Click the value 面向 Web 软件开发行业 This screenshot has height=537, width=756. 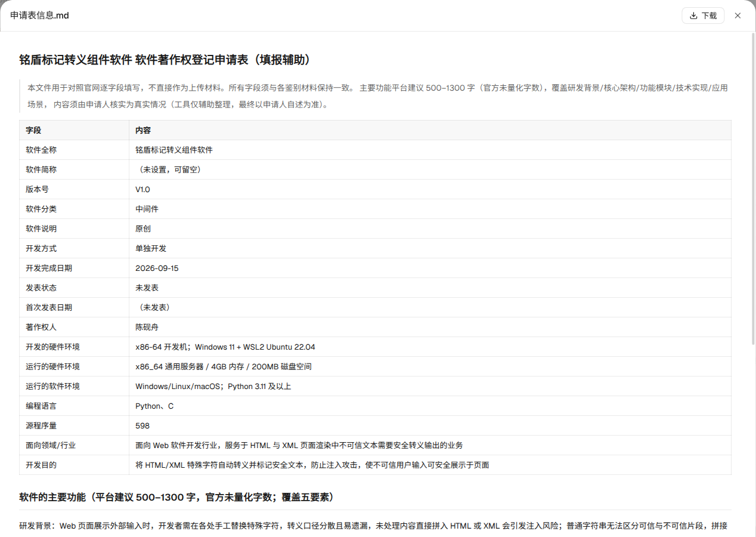[177, 445]
